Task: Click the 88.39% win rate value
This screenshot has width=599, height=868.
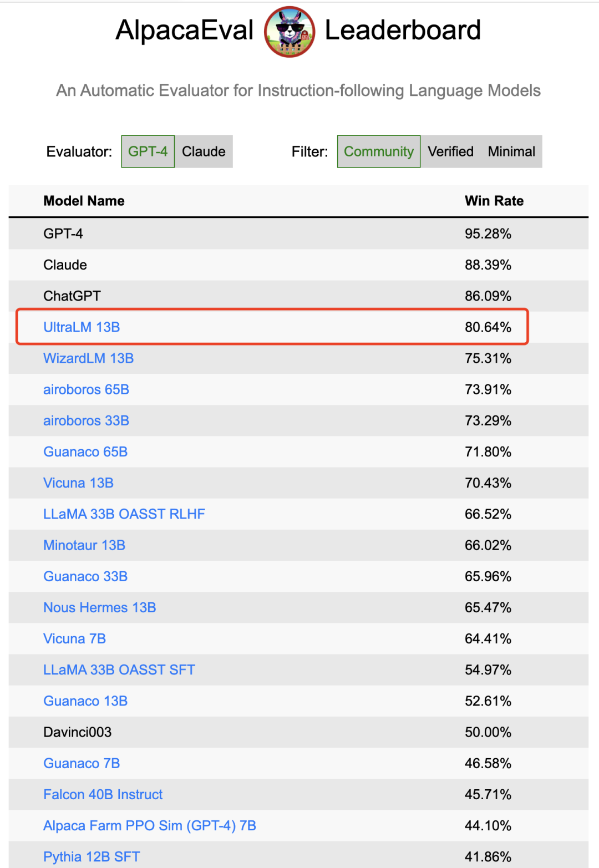Action: (488, 265)
